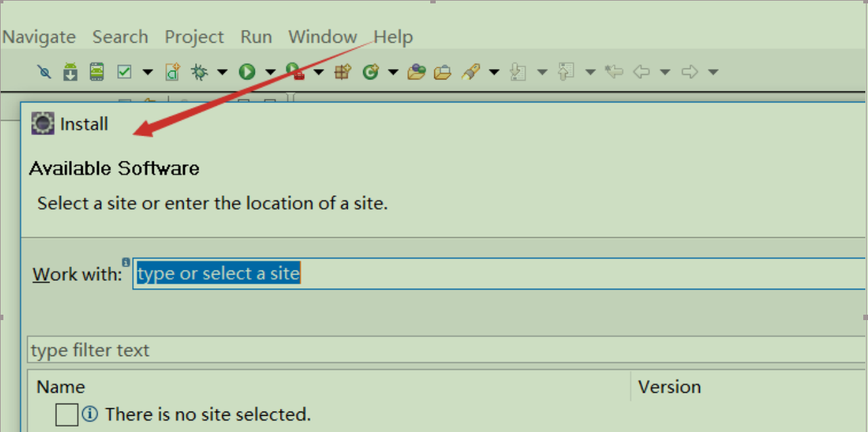Open the Android SDK Manager icon
The height and width of the screenshot is (432, 868).
coord(70,71)
